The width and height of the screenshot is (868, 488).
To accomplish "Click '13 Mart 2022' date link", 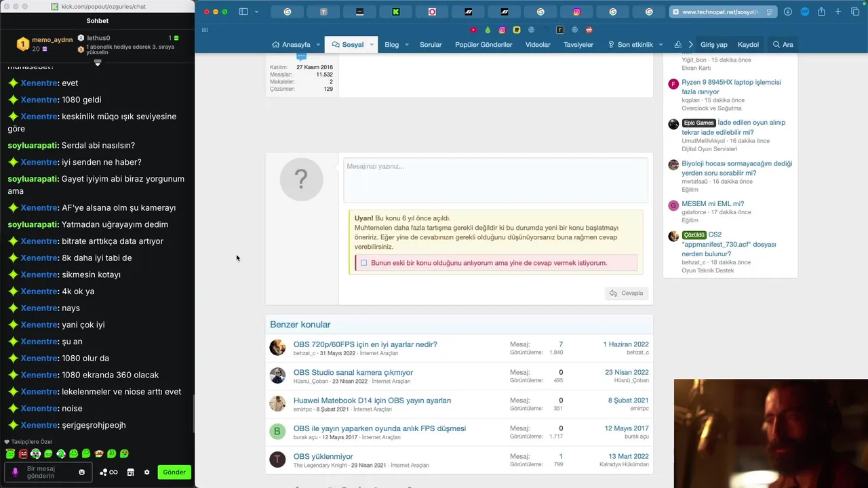I will tap(628, 457).
